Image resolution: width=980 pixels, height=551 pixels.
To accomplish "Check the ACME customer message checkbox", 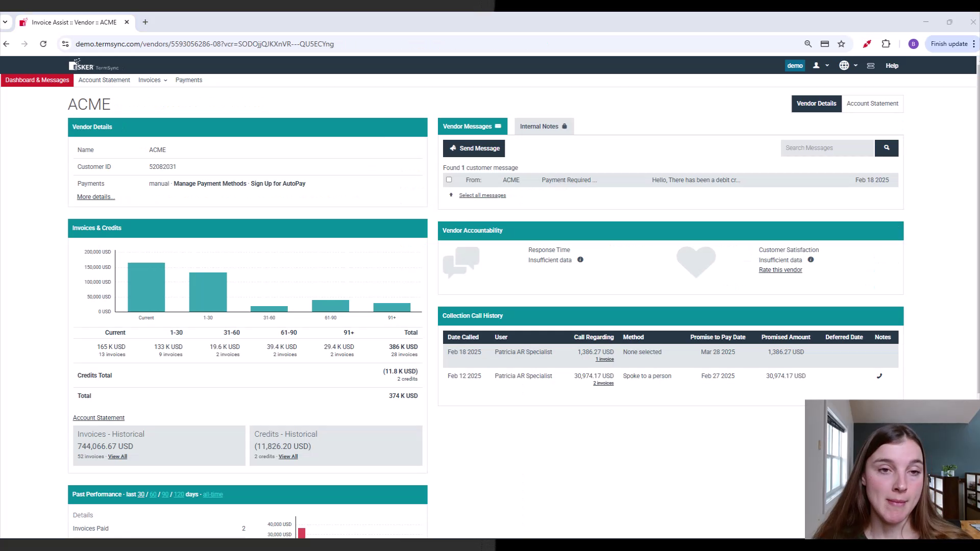I will pyautogui.click(x=449, y=180).
